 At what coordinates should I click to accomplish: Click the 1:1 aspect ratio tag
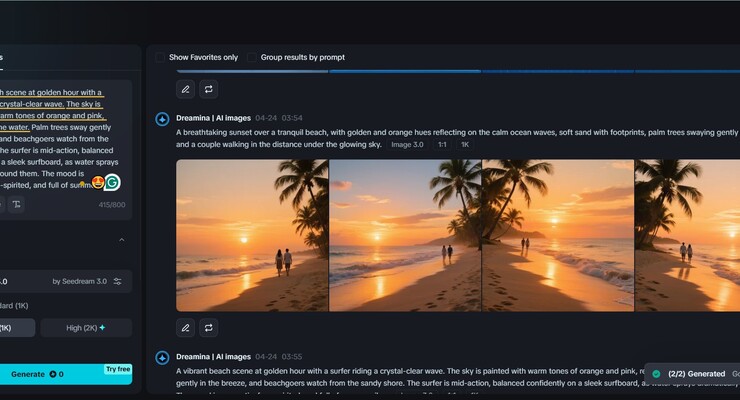(441, 145)
